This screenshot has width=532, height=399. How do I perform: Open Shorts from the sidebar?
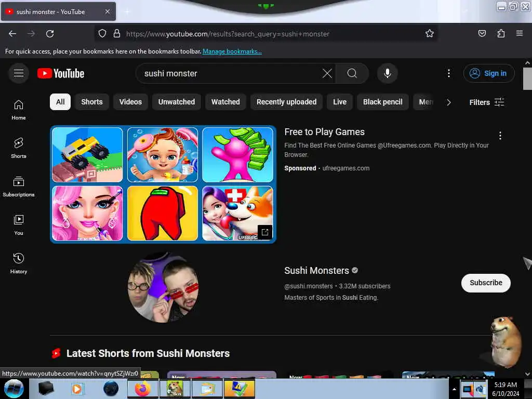pos(19,148)
